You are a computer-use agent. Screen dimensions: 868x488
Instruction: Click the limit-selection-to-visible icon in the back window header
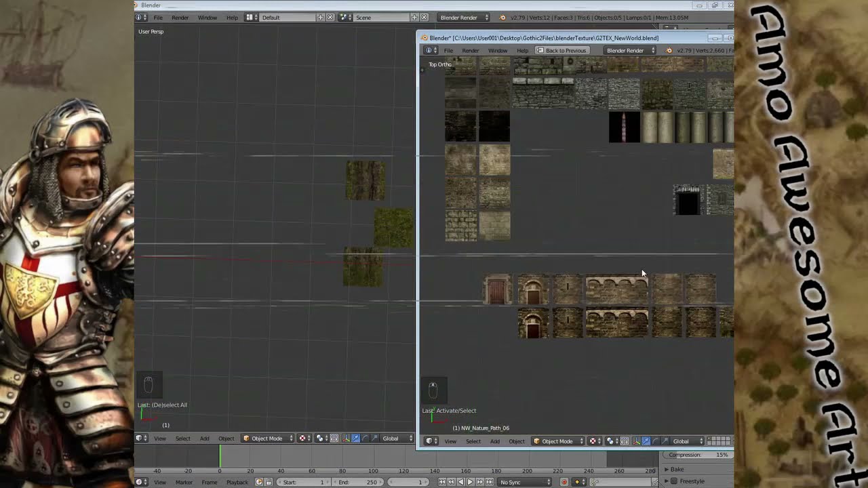334,439
